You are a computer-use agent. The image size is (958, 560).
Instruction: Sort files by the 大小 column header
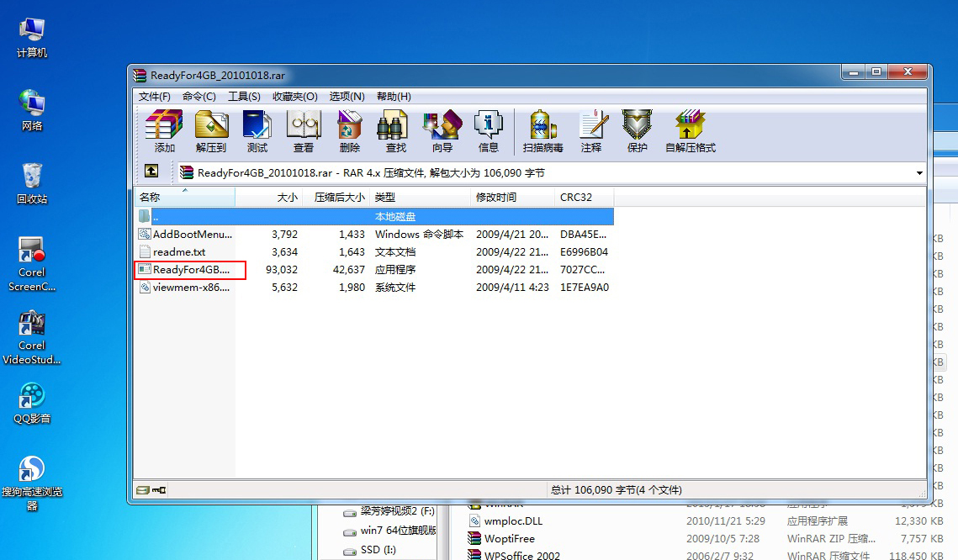[x=287, y=197]
